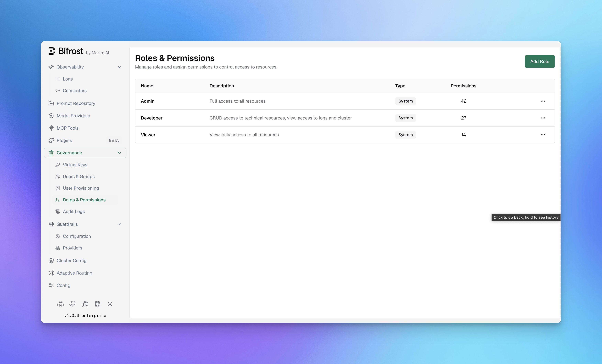This screenshot has height=364, width=602.
Task: Switch to Users & Groups
Action: point(78,176)
